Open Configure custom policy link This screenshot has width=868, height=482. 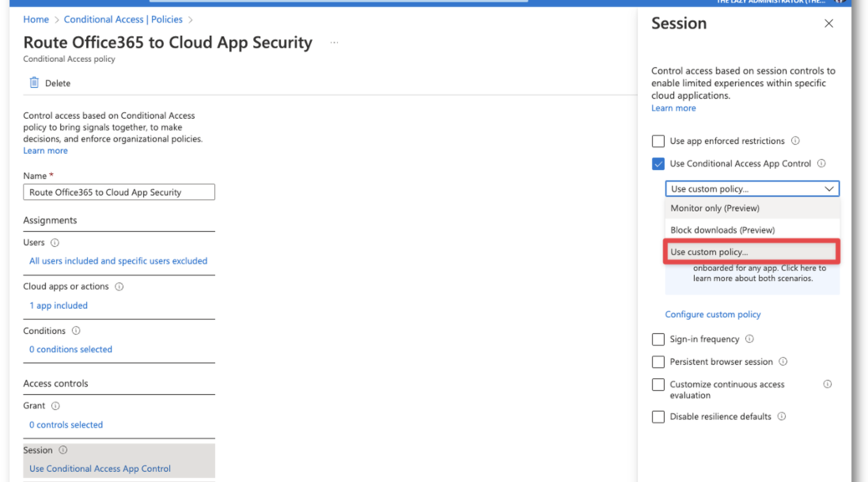(x=713, y=314)
